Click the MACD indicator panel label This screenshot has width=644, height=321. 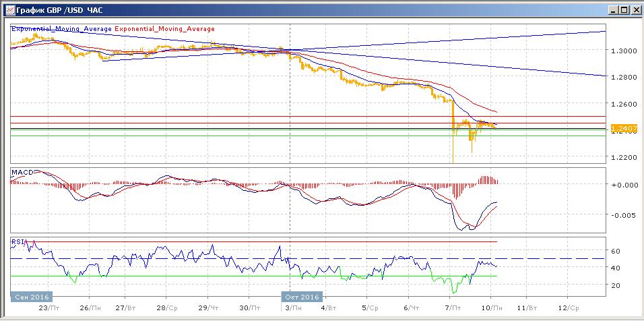[x=22, y=173]
